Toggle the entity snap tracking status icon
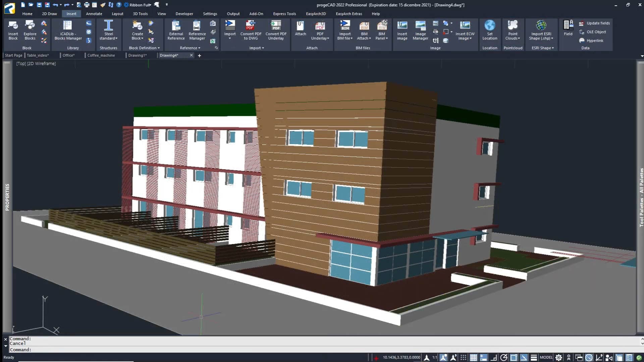Screen dimensions: 644x362 [x=524, y=358]
